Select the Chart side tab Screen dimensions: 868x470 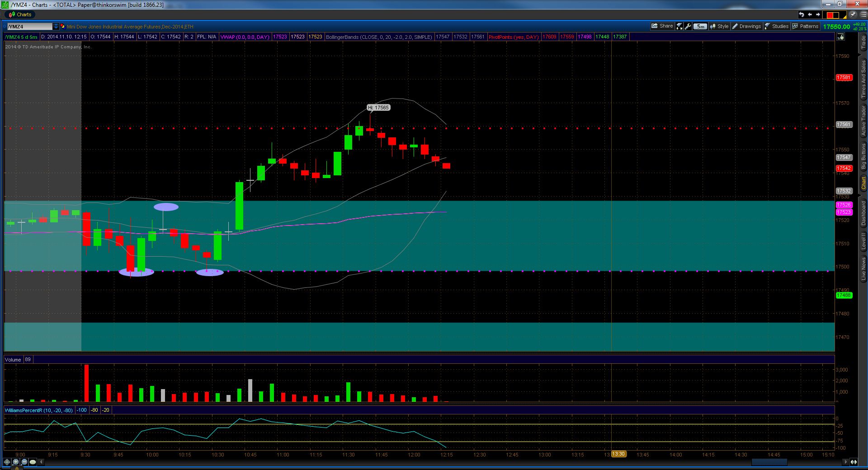863,183
